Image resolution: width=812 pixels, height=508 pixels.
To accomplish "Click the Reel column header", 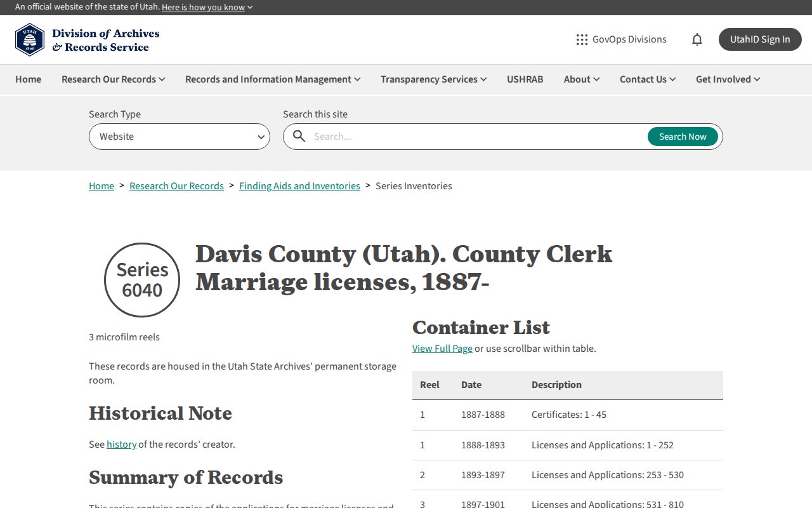I will tap(429, 385).
